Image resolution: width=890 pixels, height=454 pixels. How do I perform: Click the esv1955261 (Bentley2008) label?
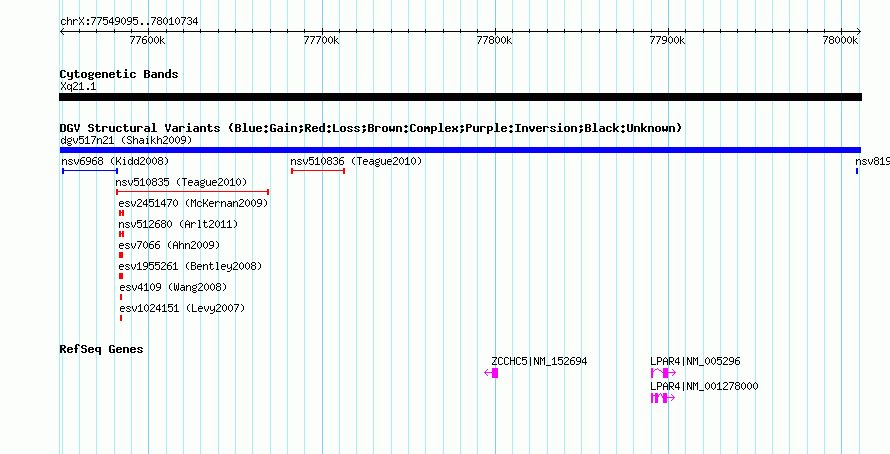(x=190, y=266)
